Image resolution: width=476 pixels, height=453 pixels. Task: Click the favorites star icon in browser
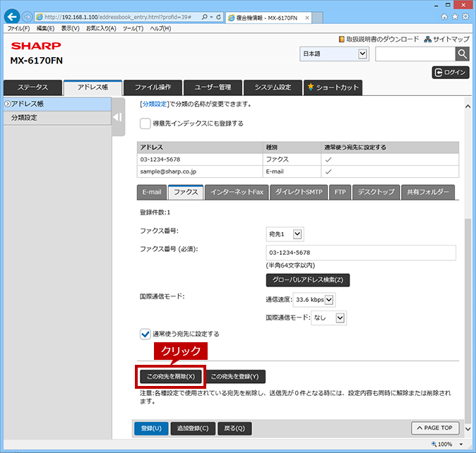[x=455, y=17]
